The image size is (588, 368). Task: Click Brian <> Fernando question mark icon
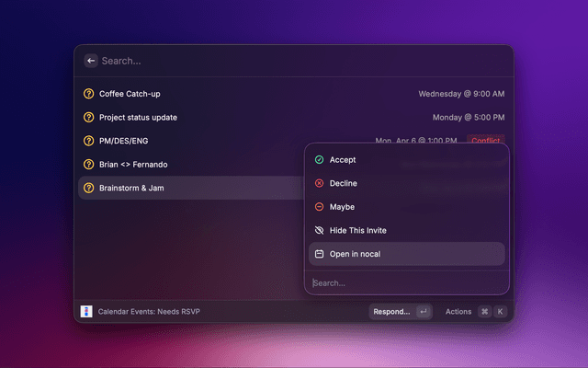click(x=89, y=165)
